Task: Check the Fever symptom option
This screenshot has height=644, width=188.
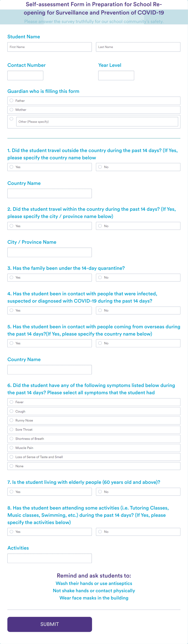Action: coord(12,402)
